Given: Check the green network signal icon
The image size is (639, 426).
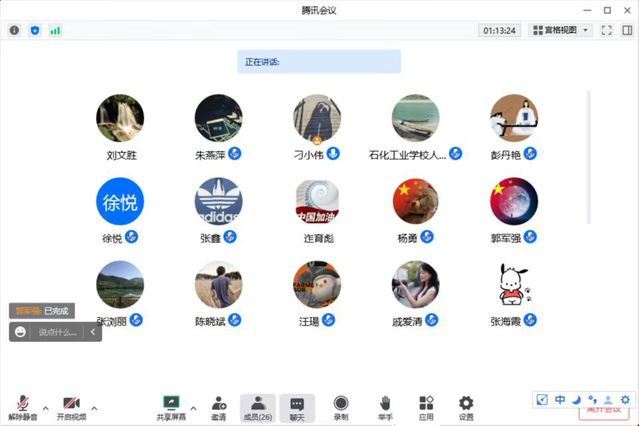Looking at the screenshot, I should (x=55, y=31).
